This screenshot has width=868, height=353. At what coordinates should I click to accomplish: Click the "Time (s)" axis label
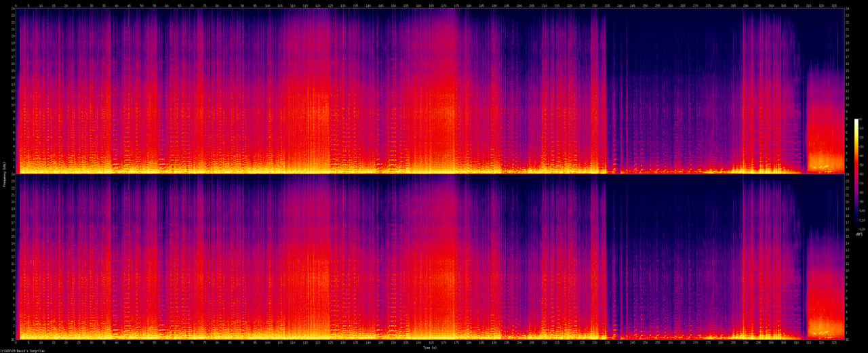pos(431,348)
